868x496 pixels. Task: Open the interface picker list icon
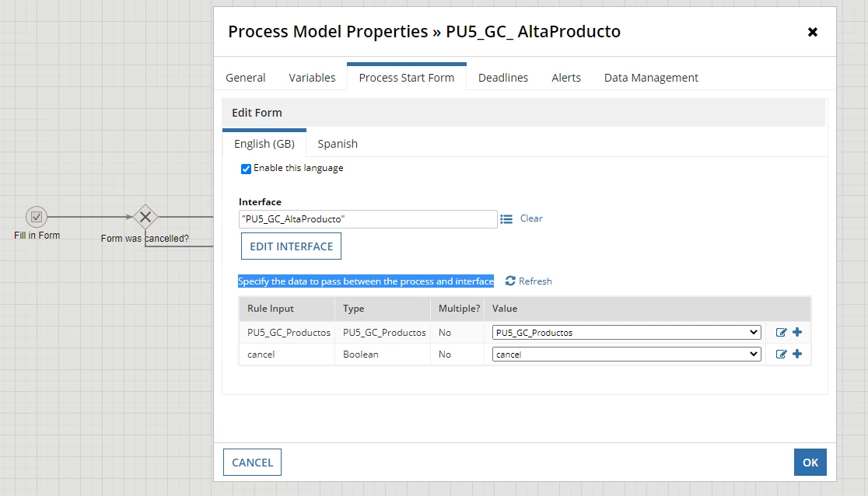coord(506,219)
